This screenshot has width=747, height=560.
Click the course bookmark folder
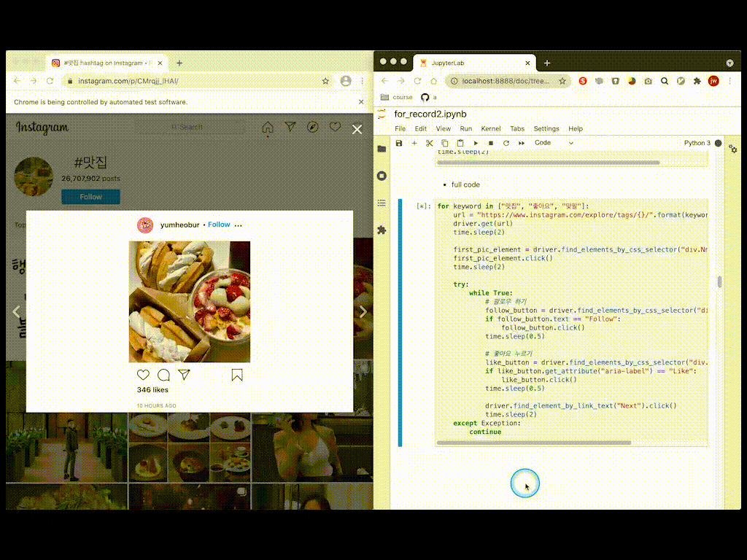coord(397,97)
